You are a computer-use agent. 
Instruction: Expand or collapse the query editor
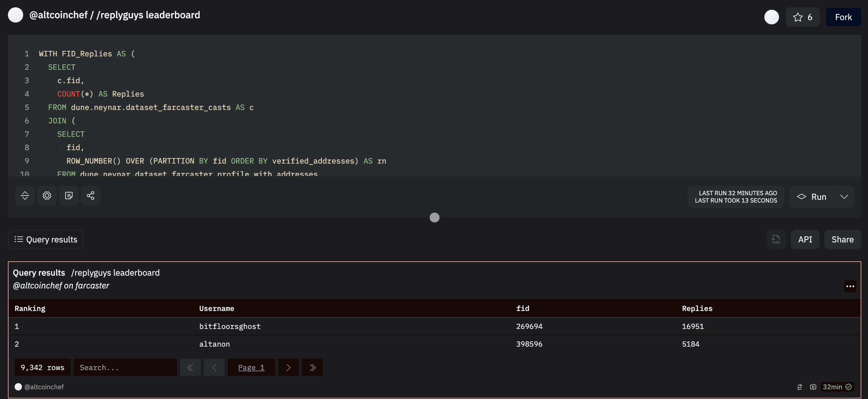point(25,196)
